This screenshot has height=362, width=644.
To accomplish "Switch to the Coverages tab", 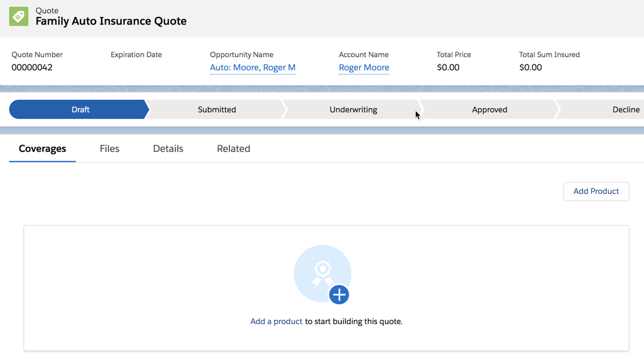I will coord(42,148).
